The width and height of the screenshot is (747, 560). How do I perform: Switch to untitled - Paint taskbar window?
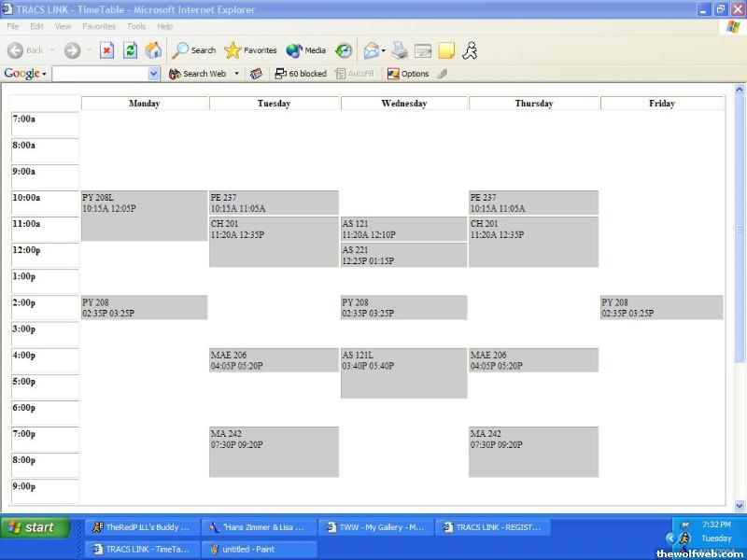tap(247, 549)
